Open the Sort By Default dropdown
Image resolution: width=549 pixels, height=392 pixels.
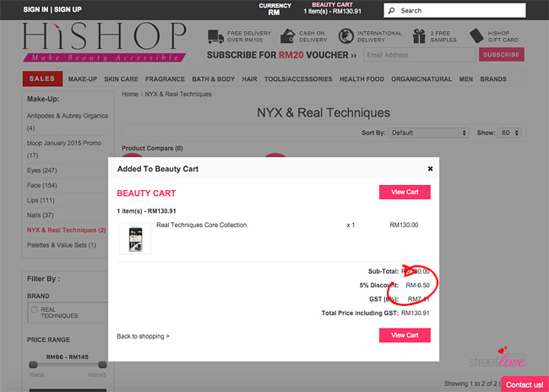428,133
